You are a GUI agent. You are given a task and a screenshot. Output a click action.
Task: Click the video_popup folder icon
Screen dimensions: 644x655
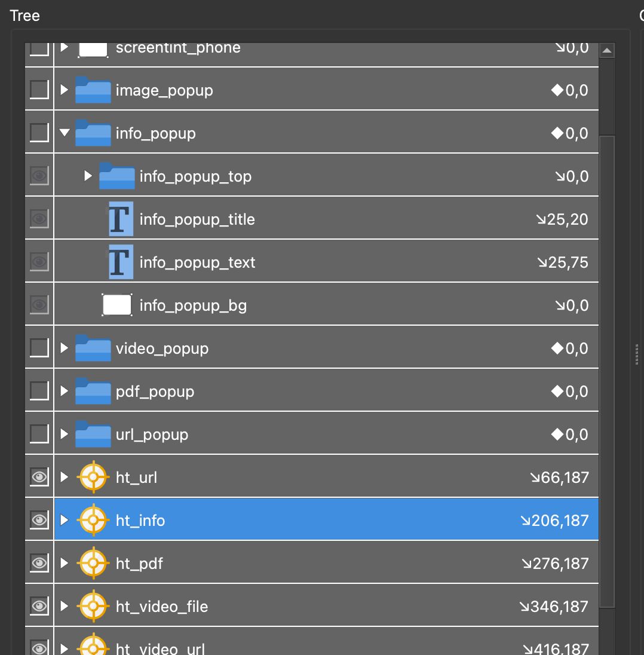click(x=93, y=348)
